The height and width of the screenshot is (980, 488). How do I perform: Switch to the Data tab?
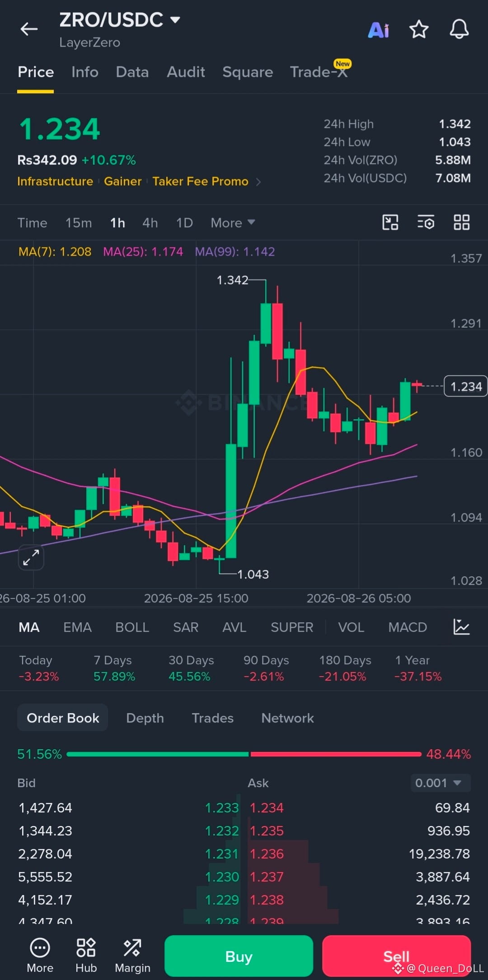coord(132,72)
